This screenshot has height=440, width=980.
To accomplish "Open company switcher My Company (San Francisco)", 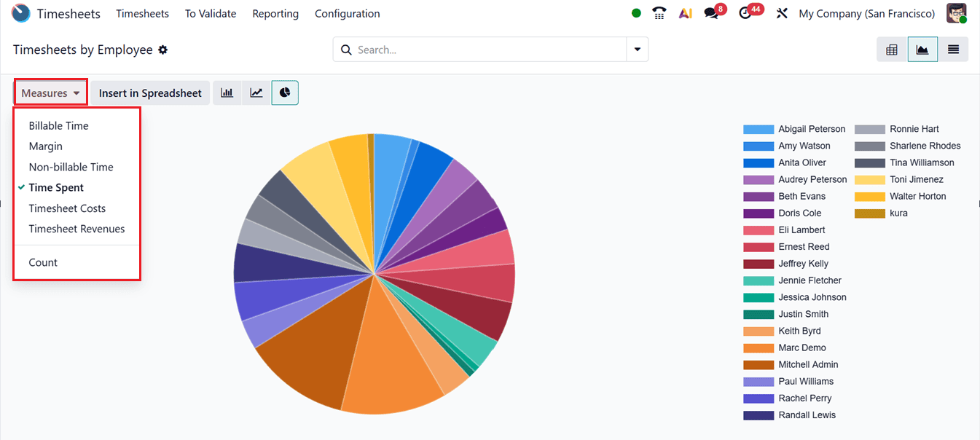I will click(x=867, y=13).
